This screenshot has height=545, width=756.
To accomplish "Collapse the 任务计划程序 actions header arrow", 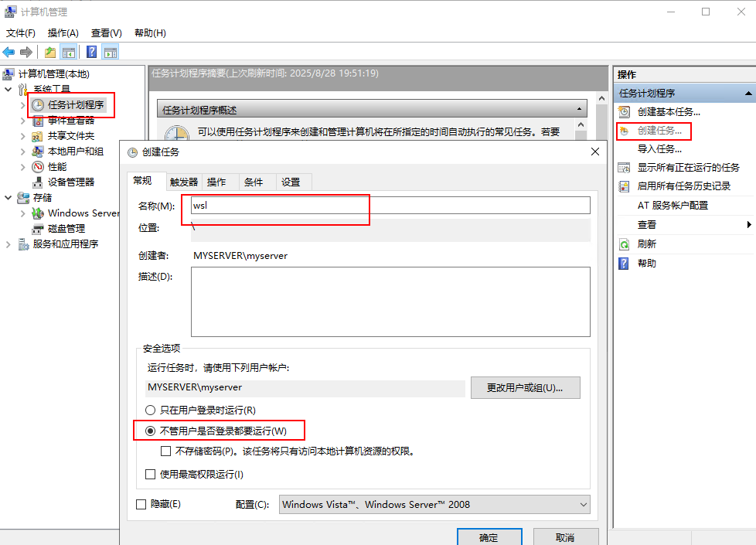I will pos(747,93).
